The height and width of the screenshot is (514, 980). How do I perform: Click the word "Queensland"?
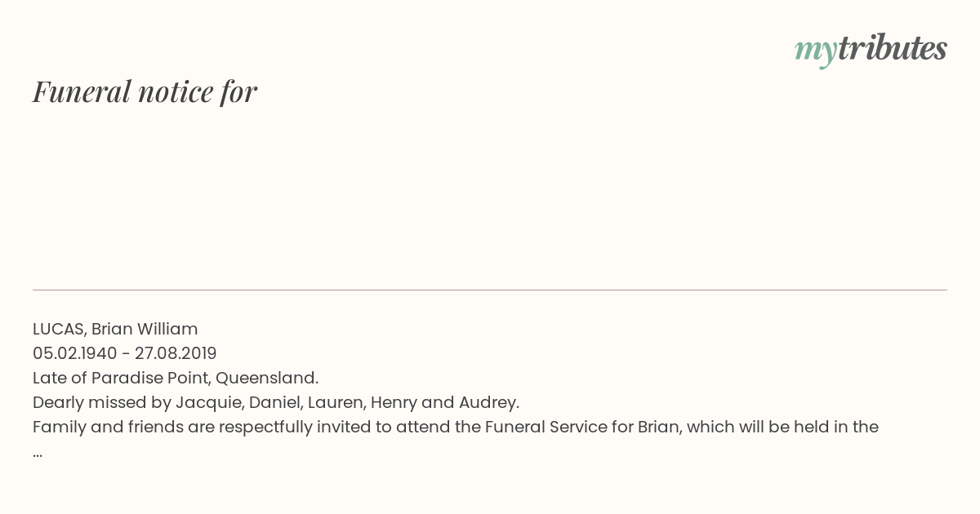click(266, 378)
